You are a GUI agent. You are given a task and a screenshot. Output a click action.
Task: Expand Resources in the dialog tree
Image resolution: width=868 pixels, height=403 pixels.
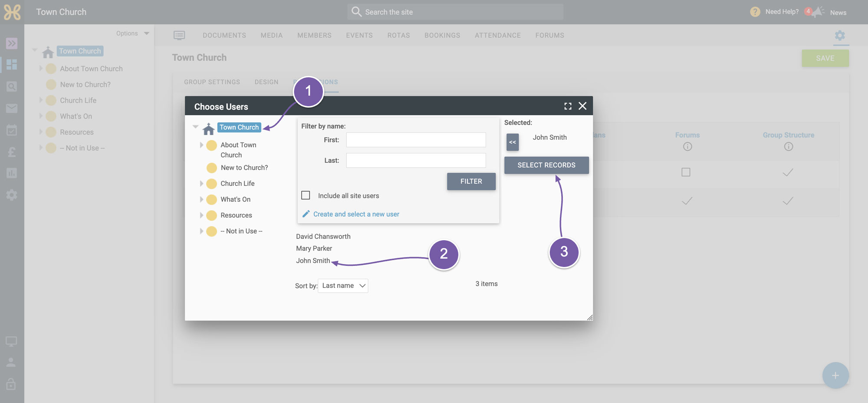pos(201,215)
